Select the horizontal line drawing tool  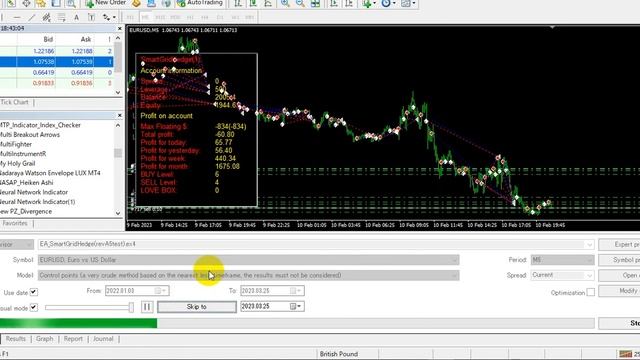click(x=17, y=18)
